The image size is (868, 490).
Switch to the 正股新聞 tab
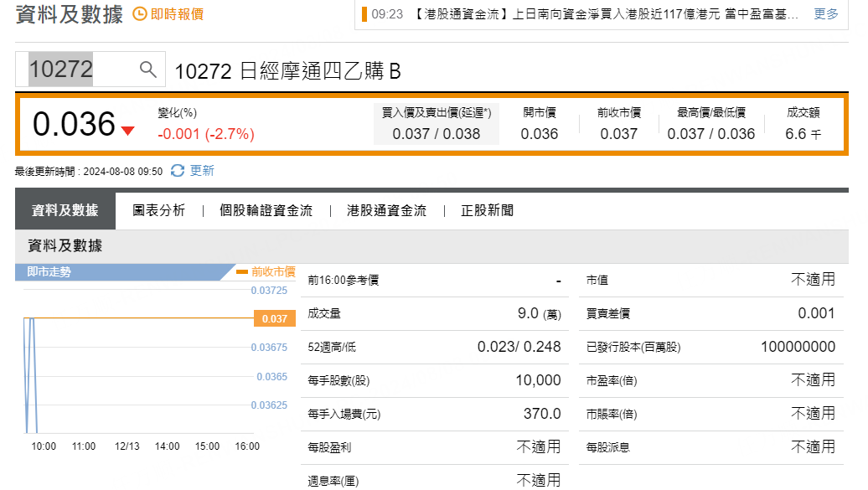click(487, 210)
